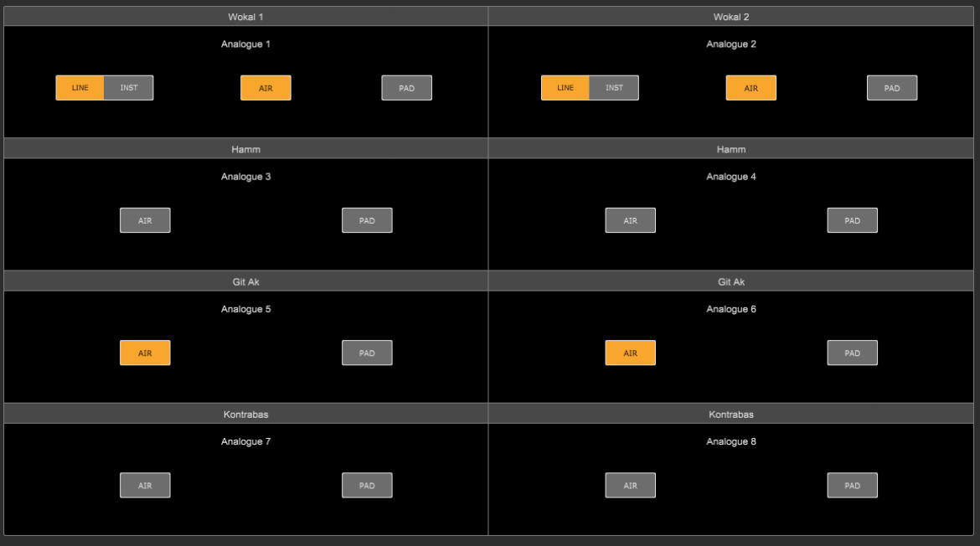Select LINE input for Analogue 1
Screen dimensions: 980x546
click(x=80, y=88)
